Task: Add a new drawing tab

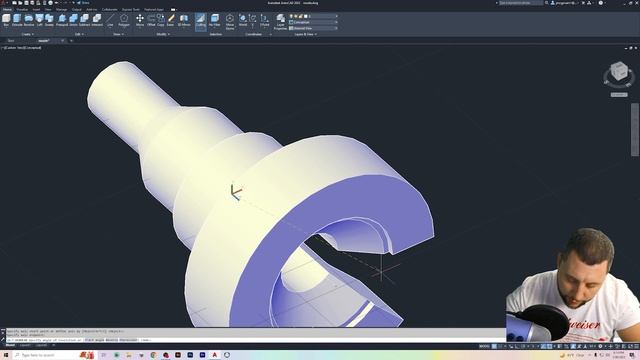Action: [71, 41]
